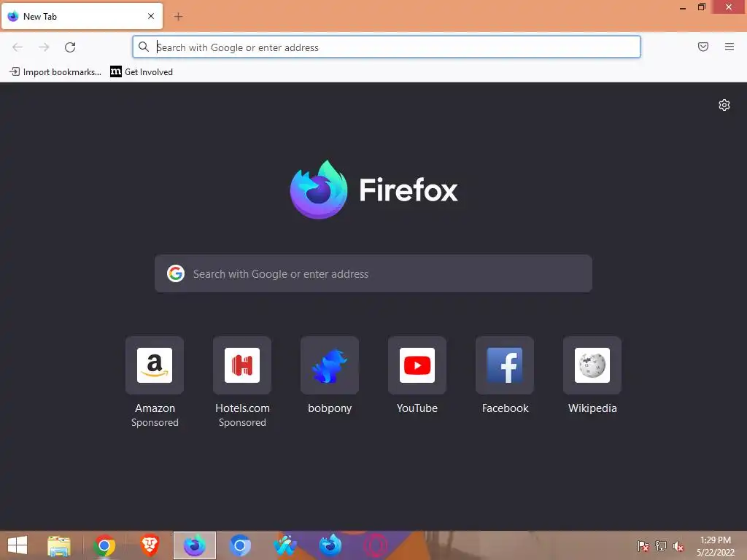Open the Hotels.com sponsored shortcut tile

[242, 365]
